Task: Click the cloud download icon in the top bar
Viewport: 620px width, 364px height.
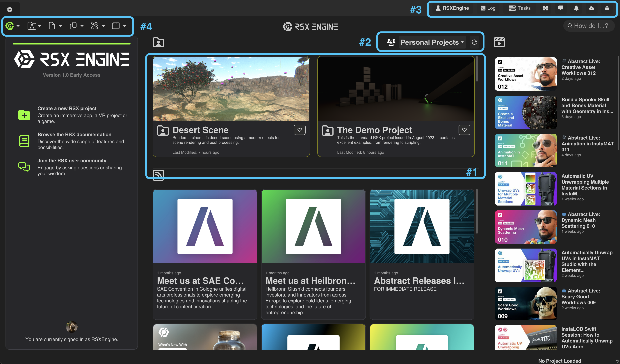Action: [592, 8]
